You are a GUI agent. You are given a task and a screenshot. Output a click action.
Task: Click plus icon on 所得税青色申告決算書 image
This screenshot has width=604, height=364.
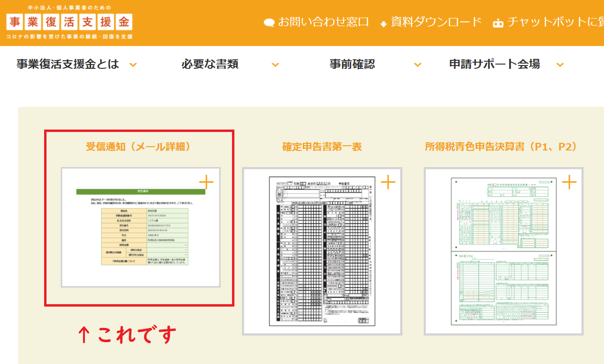pyautogui.click(x=569, y=182)
